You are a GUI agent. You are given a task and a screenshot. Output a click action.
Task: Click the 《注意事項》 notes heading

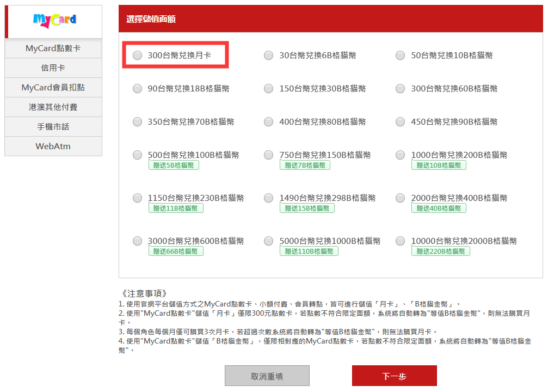point(144,293)
